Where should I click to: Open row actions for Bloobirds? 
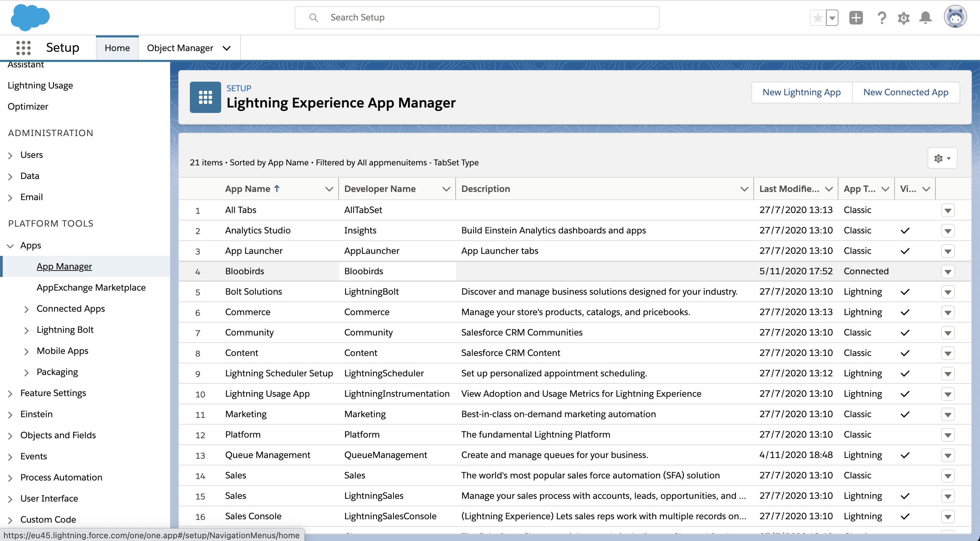click(x=948, y=272)
